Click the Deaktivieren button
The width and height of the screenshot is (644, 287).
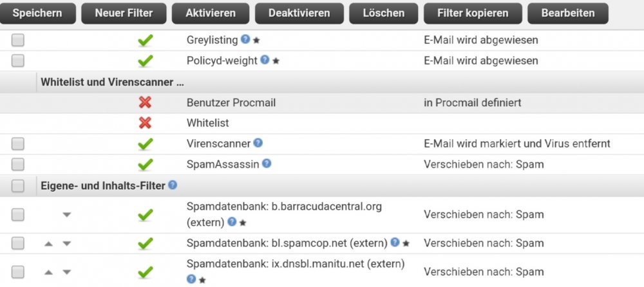pos(299,13)
